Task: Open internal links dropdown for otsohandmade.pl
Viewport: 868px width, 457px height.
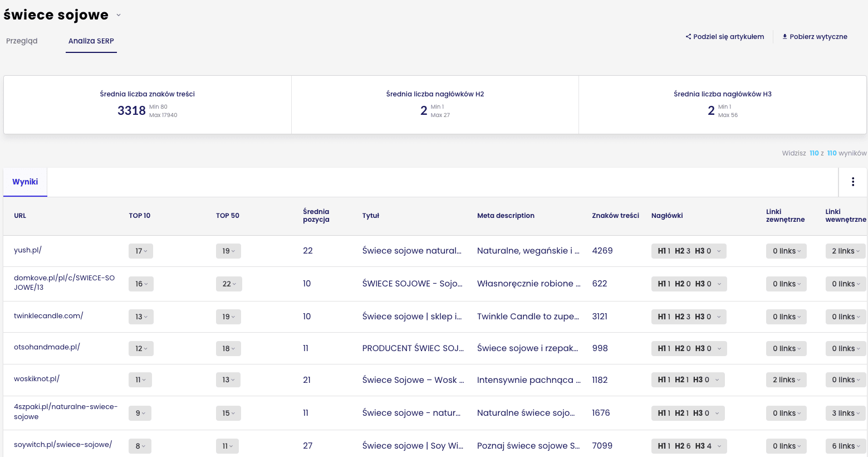Action: pyautogui.click(x=846, y=348)
